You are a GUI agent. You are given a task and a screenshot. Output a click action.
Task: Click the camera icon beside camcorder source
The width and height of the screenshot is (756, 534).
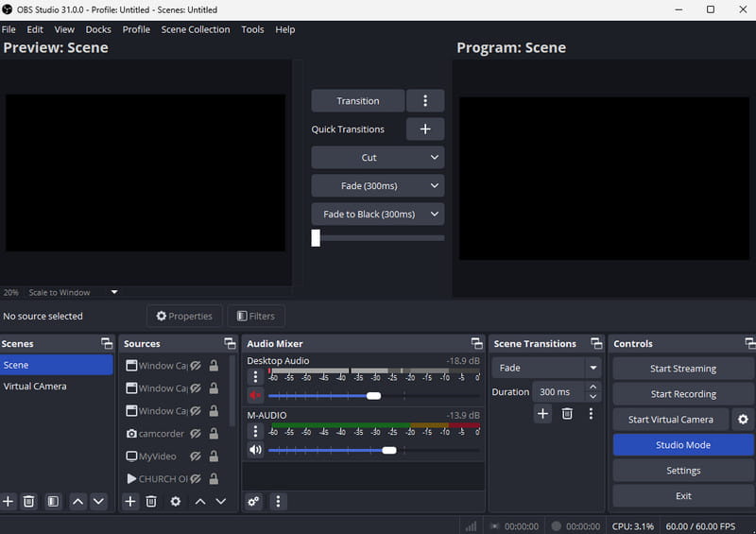[x=131, y=434]
